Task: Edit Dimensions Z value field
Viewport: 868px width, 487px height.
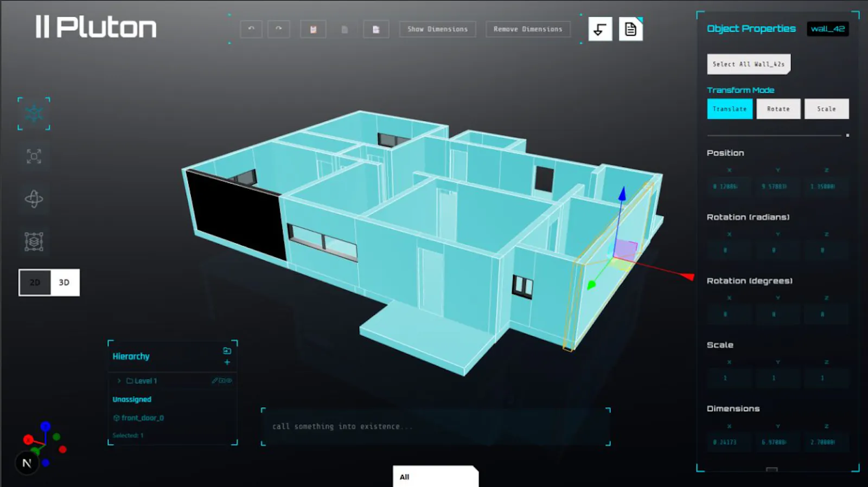Action: point(826,443)
